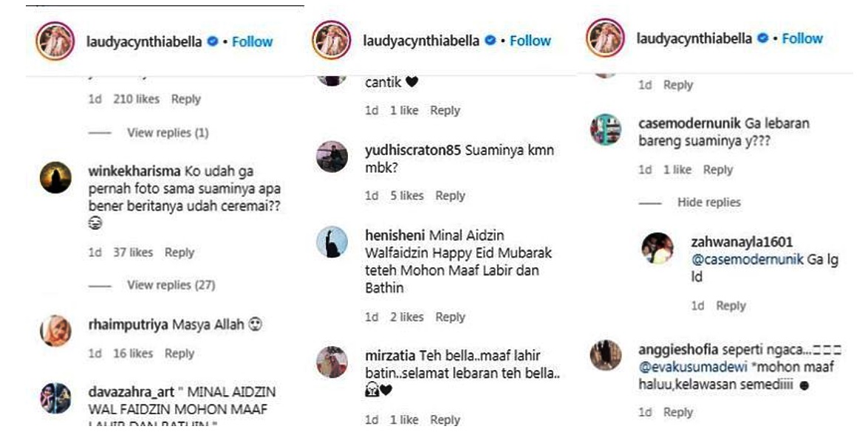Open anggieshofia's profile picture

[606, 354]
